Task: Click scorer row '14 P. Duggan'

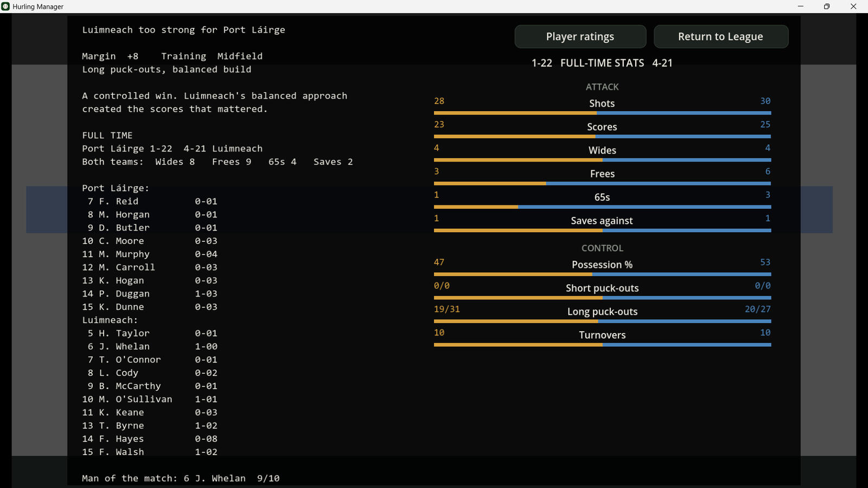Action: pyautogui.click(x=150, y=294)
